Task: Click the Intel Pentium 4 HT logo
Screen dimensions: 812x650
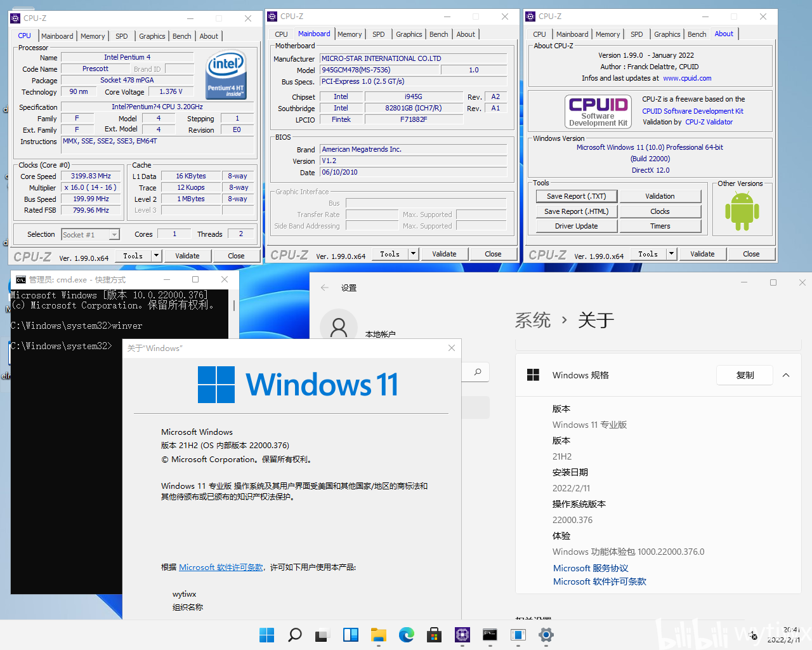Action: tap(226, 74)
